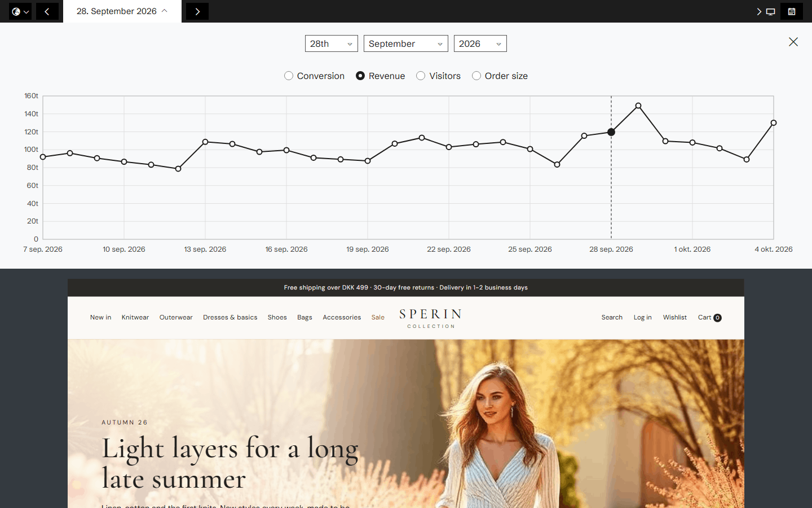Select the 13 sep. 2026 data point
Viewport: 812px width, 508px height.
(205, 142)
